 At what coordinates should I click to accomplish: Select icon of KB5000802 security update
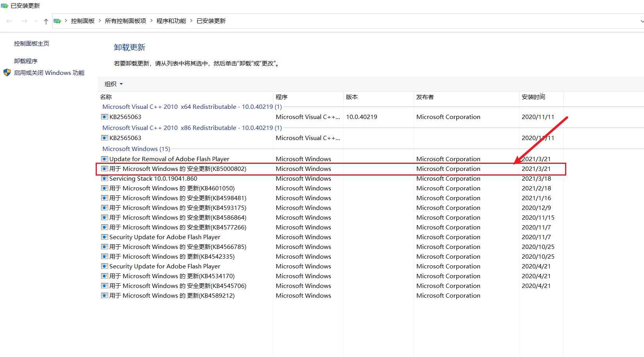click(x=105, y=169)
